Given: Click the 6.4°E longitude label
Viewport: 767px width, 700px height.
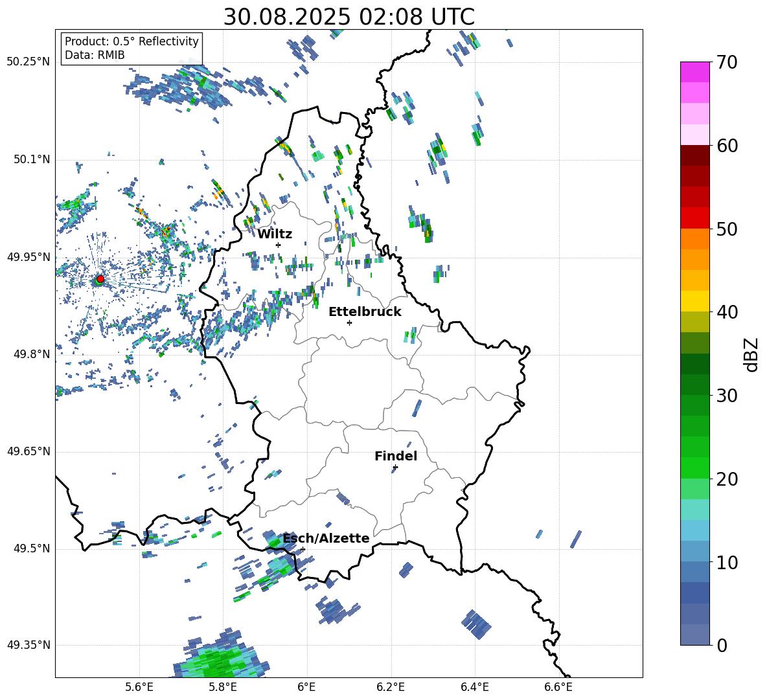Looking at the screenshot, I should tap(474, 687).
